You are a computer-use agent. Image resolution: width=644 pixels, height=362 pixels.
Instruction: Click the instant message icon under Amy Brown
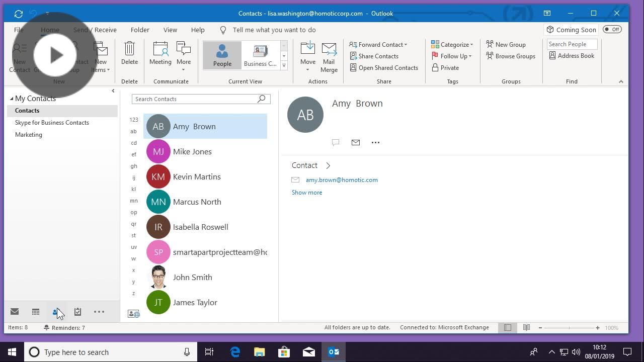pyautogui.click(x=336, y=142)
